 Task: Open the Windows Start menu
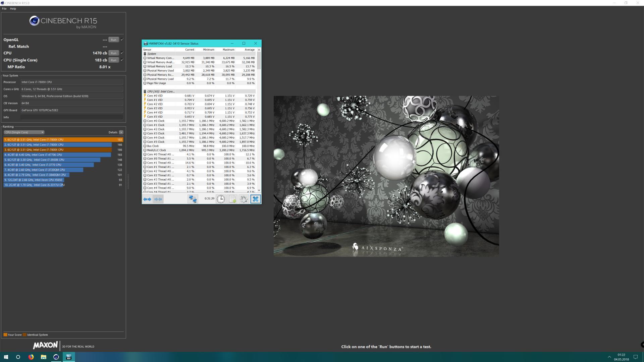point(6,357)
